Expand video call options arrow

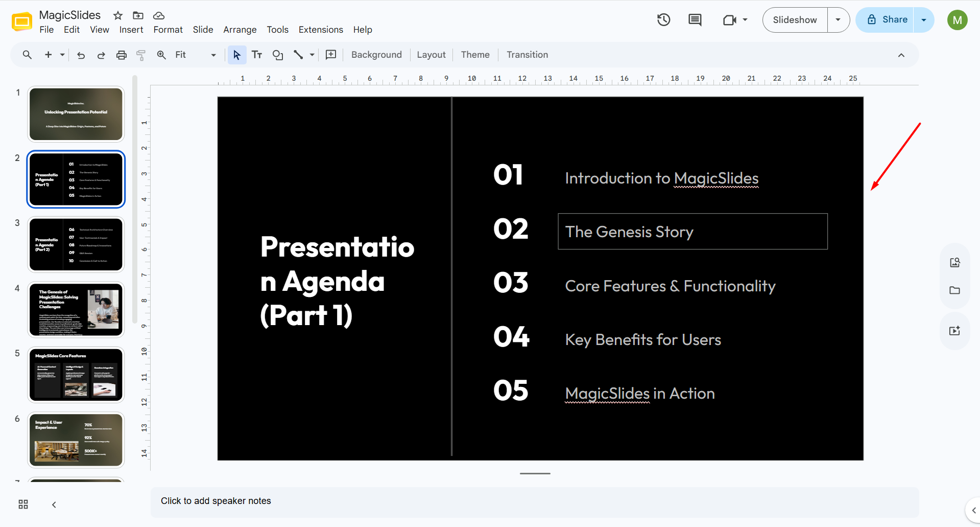click(745, 20)
